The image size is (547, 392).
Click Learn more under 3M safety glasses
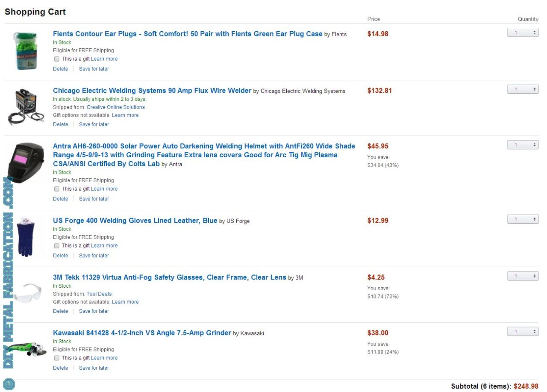pos(125,302)
